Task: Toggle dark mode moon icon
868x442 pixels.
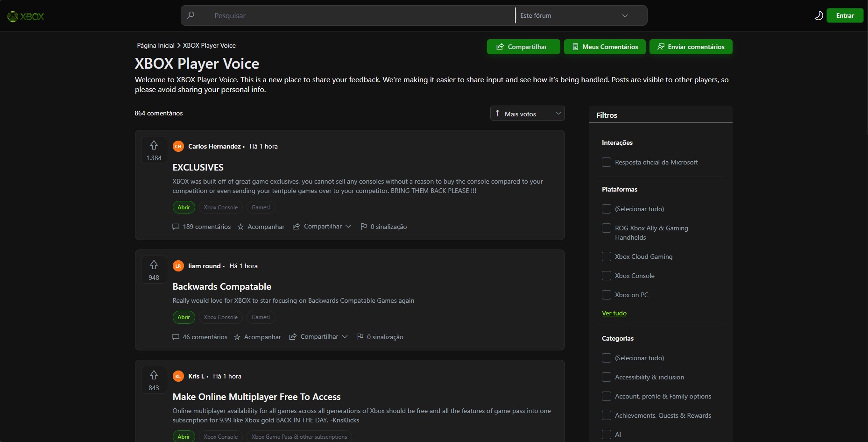Action: pos(818,15)
